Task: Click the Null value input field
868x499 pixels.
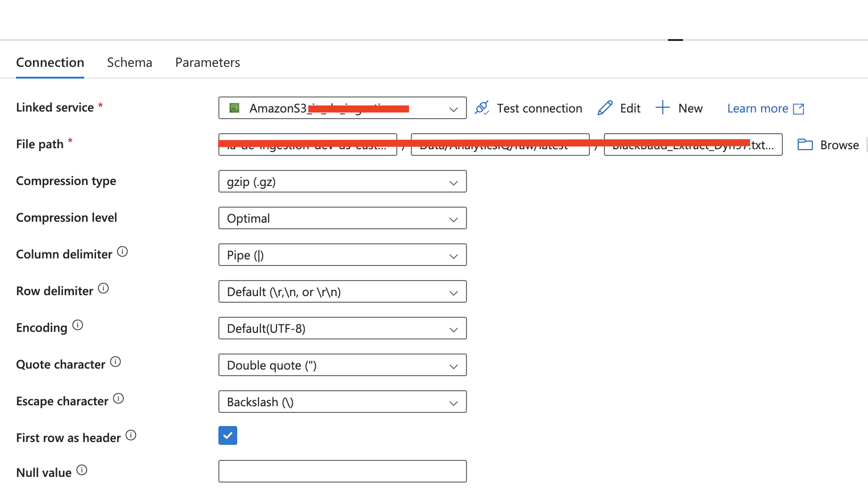Action: (x=342, y=471)
